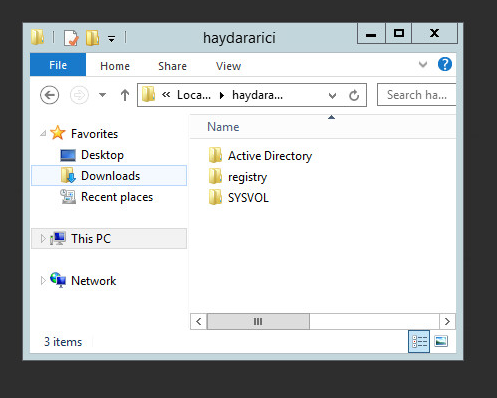Click the Properties quick access icon
The width and height of the screenshot is (497, 398).
pos(71,38)
